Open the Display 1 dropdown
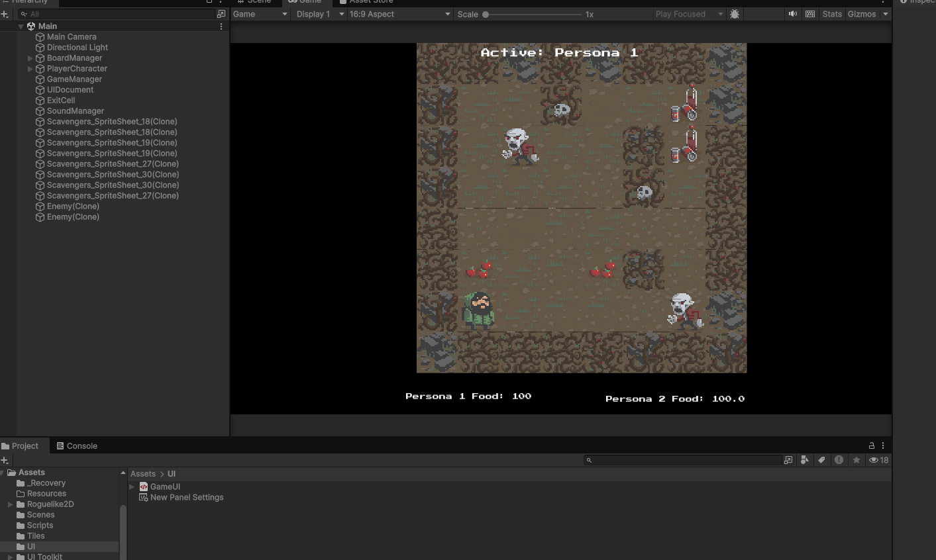This screenshot has height=560, width=936. point(319,14)
